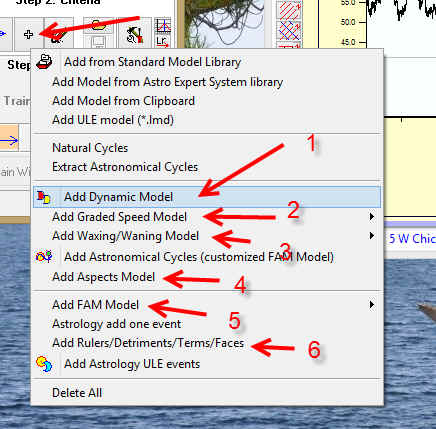This screenshot has height=429, width=436.
Task: Select Add Model from Astro Expert System library
Action: [167, 82]
